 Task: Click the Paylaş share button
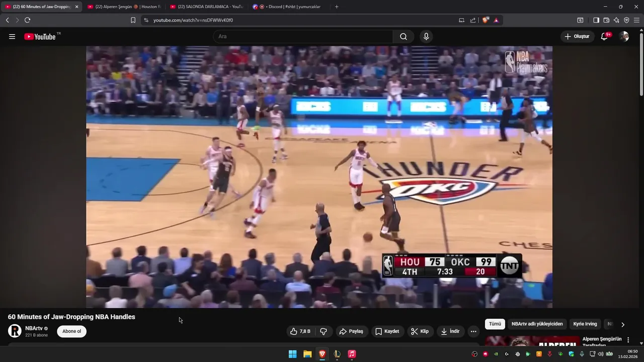click(351, 331)
